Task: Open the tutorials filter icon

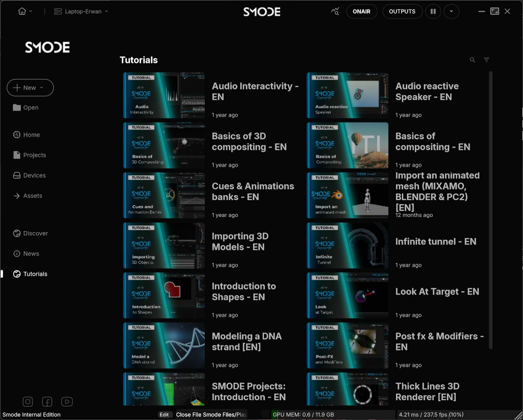Action: (487, 60)
